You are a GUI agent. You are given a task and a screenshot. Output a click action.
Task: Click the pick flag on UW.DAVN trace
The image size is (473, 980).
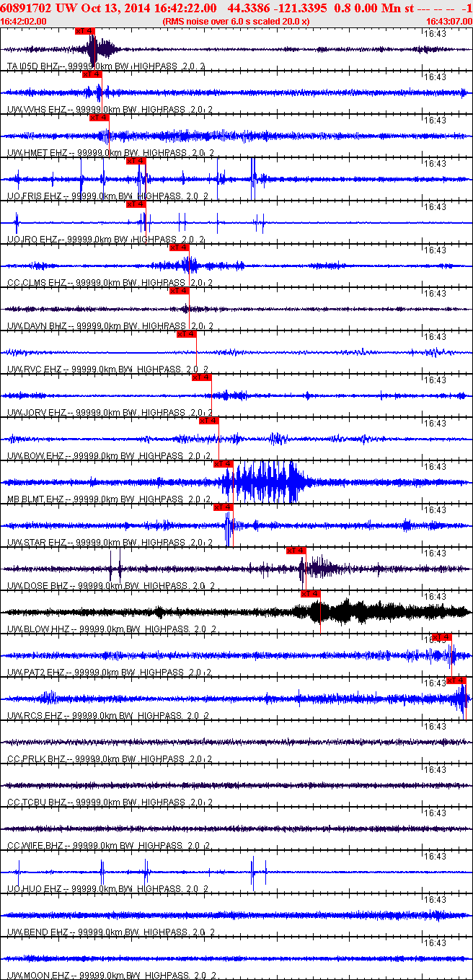(179, 291)
